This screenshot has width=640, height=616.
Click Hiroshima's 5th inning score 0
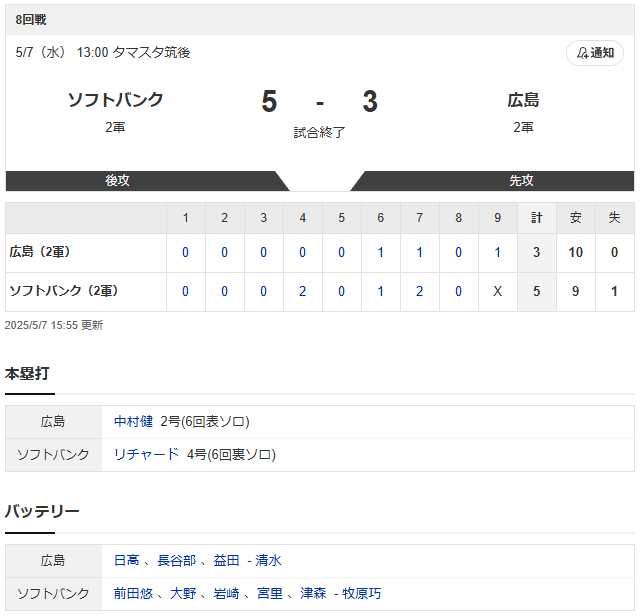pos(342,252)
